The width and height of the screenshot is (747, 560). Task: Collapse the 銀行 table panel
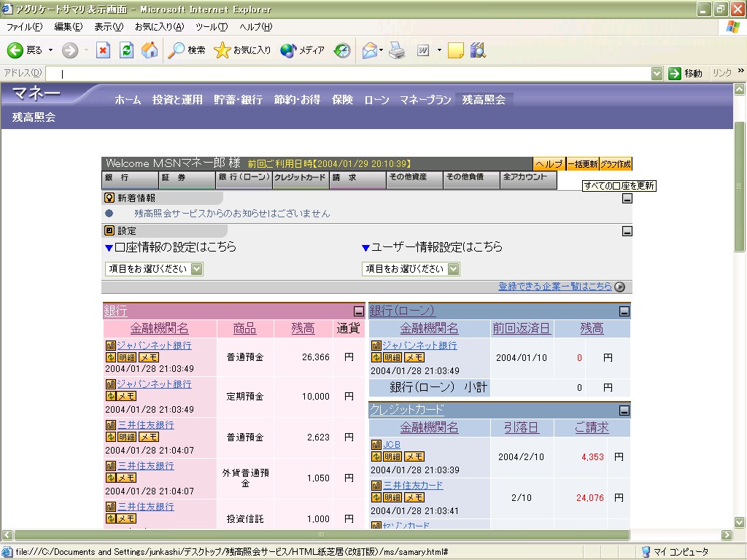[x=359, y=311]
